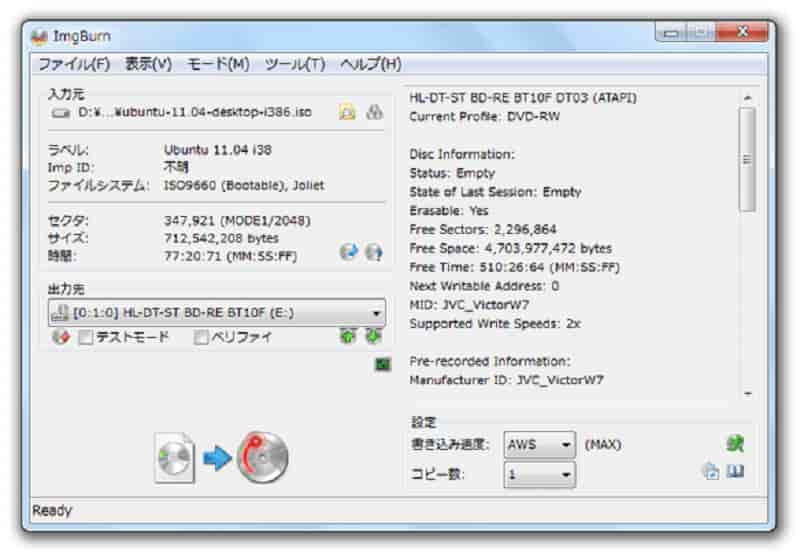This screenshot has height=554, width=800.
Task: Enable the ベリファイ checkbox
Action: point(202,337)
